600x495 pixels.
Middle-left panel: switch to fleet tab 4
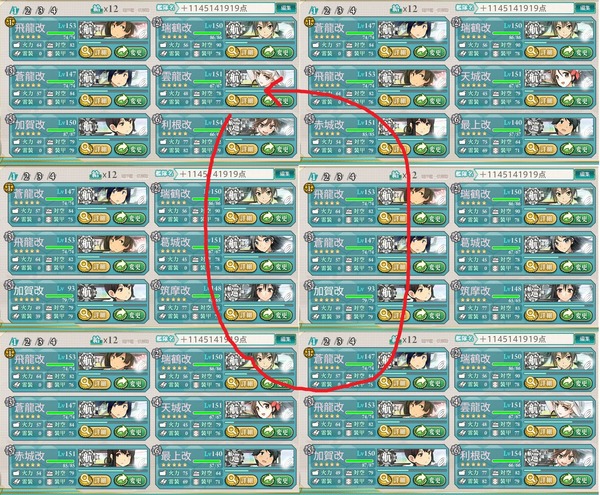52,177
